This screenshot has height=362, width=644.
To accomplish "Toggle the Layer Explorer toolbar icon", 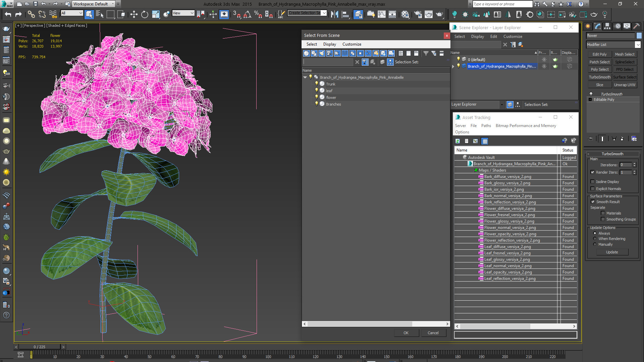I will 358,14.
